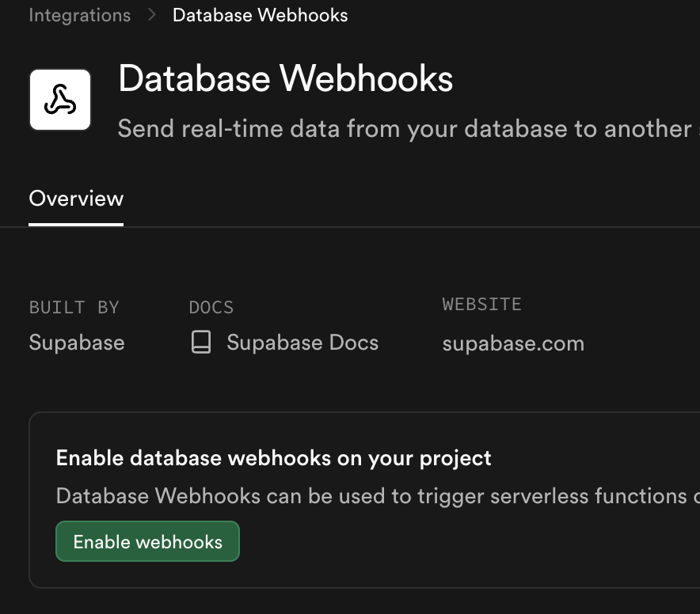The width and height of the screenshot is (700, 614).
Task: Click the breadcrumb chevron separator
Action: click(x=152, y=15)
